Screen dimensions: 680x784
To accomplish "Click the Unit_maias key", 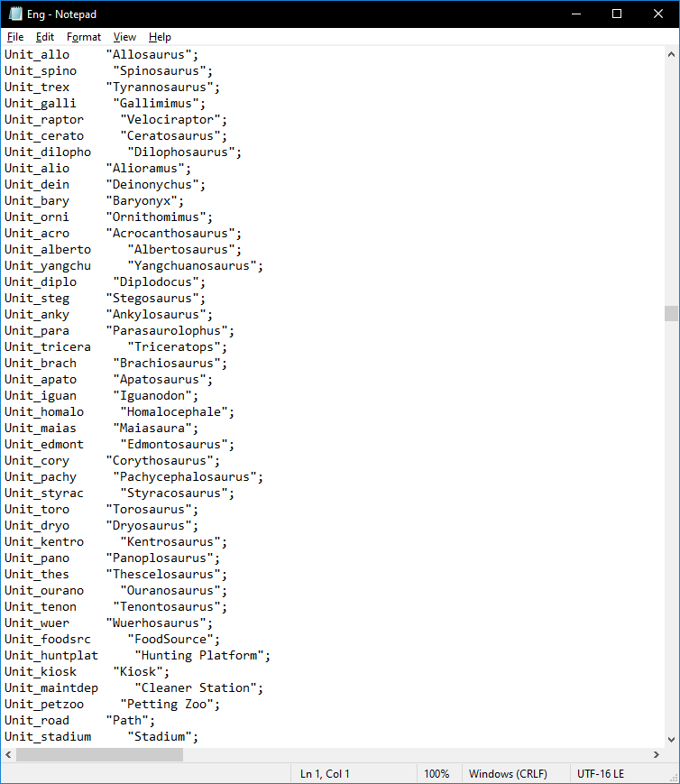I will pos(41,429).
